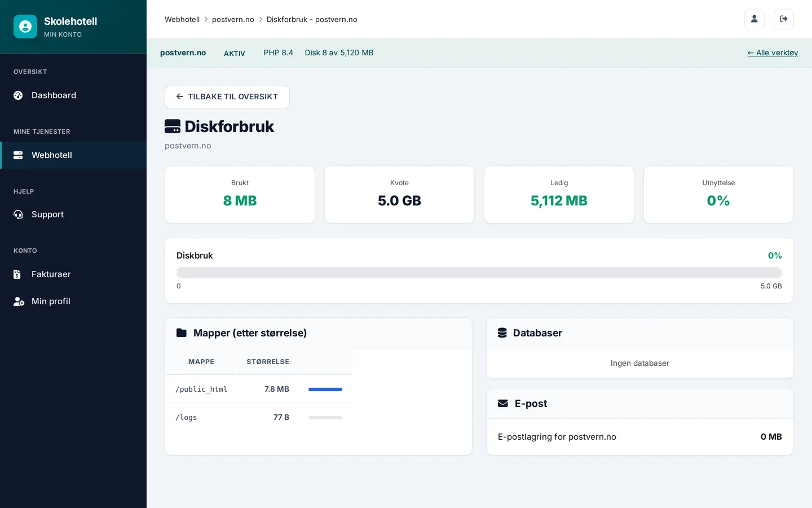Click the Utnyttelse 0% value
The height and width of the screenshot is (508, 812).
tap(718, 201)
